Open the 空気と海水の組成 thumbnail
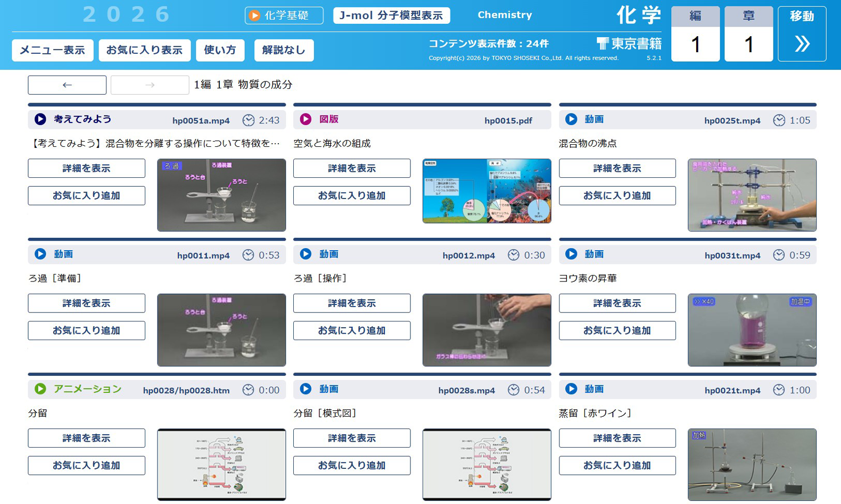Image resolution: width=841 pixels, height=504 pixels. coord(487,191)
